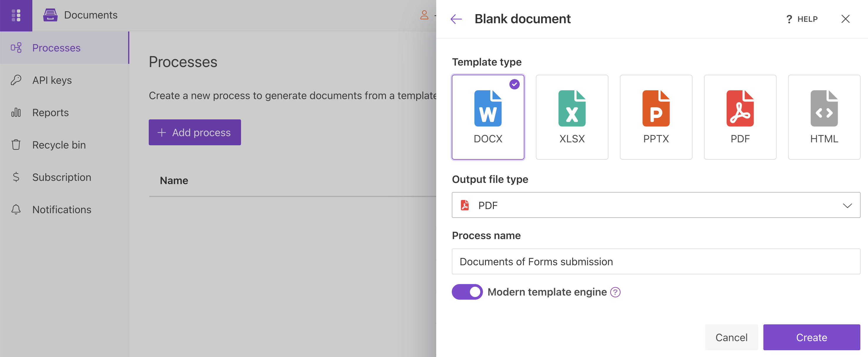
Task: Click the Notifications bell icon
Action: [16, 209]
